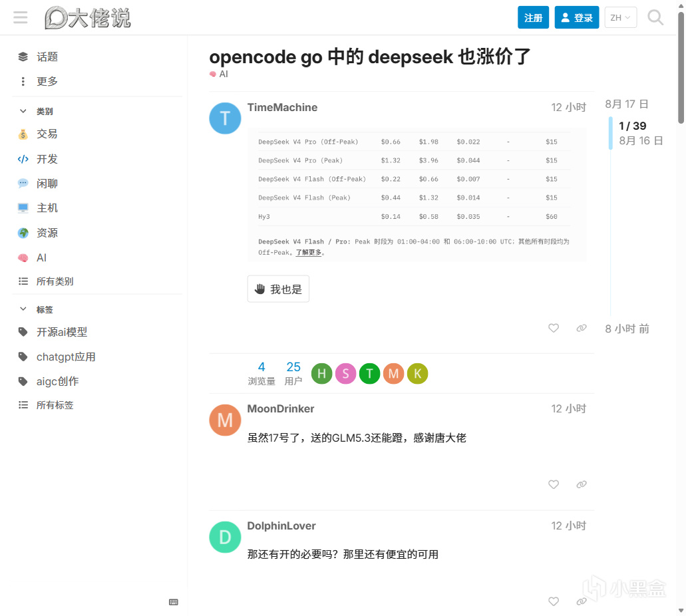The height and width of the screenshot is (616, 686).
Task: Like MoonDrinker's post
Action: 554,484
